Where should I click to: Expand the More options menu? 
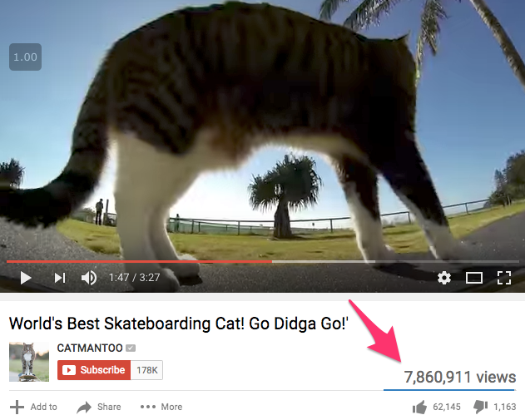pyautogui.click(x=161, y=407)
